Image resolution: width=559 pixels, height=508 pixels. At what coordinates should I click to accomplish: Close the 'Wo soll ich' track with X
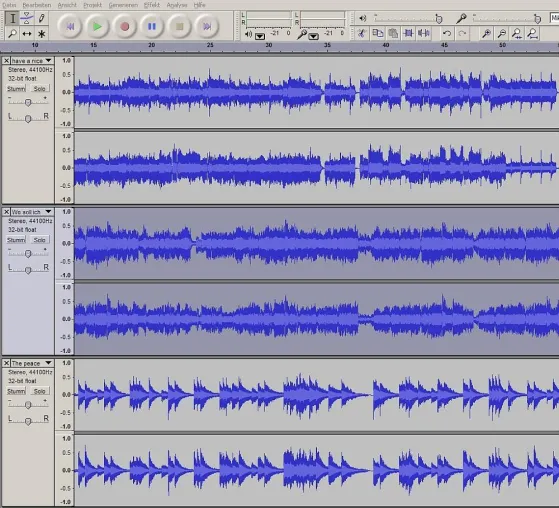[6, 212]
